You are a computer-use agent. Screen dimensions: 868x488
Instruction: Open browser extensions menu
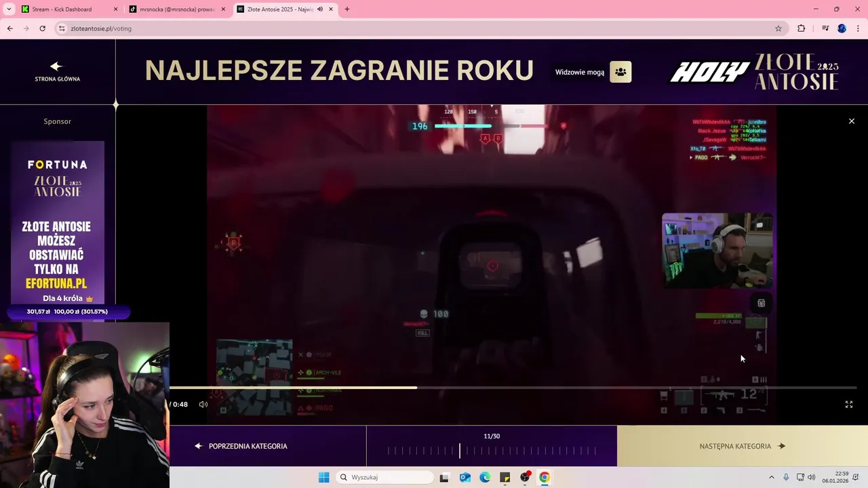click(802, 28)
